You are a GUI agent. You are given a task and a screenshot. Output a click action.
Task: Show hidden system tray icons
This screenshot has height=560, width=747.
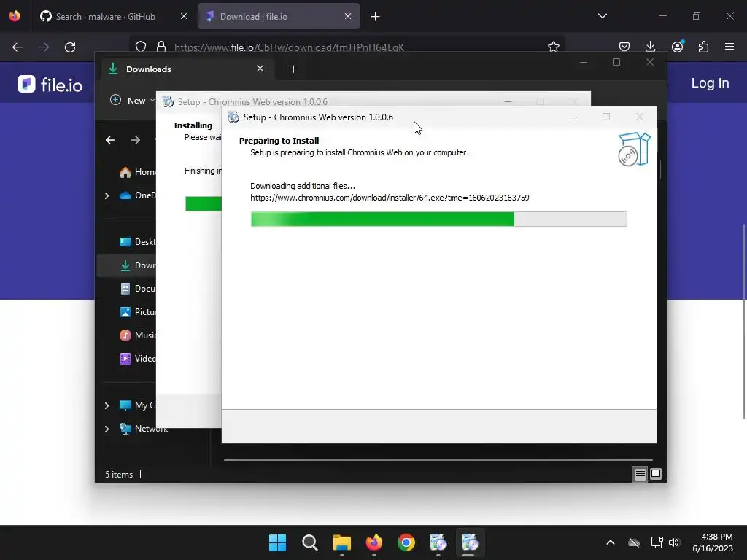(x=611, y=542)
